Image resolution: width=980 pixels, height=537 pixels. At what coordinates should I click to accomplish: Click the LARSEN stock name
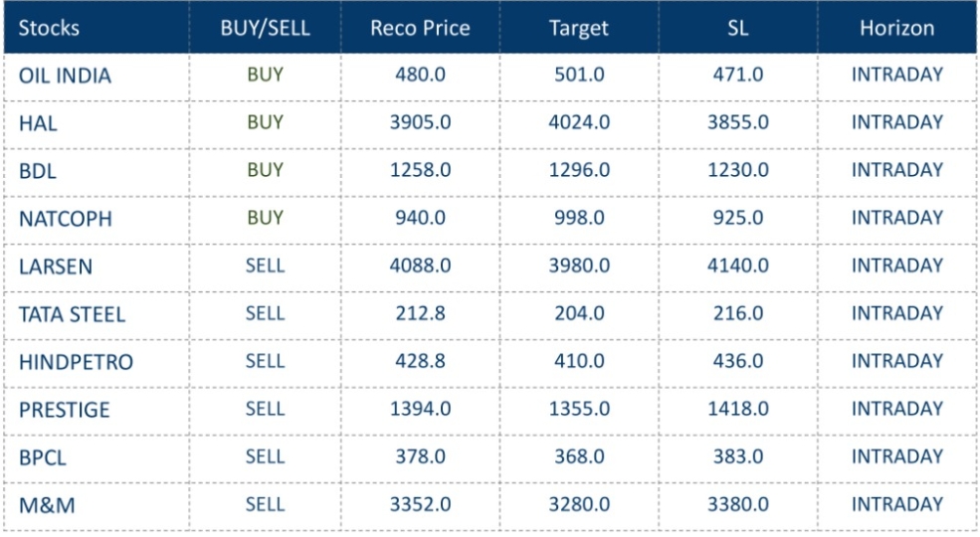tap(55, 267)
